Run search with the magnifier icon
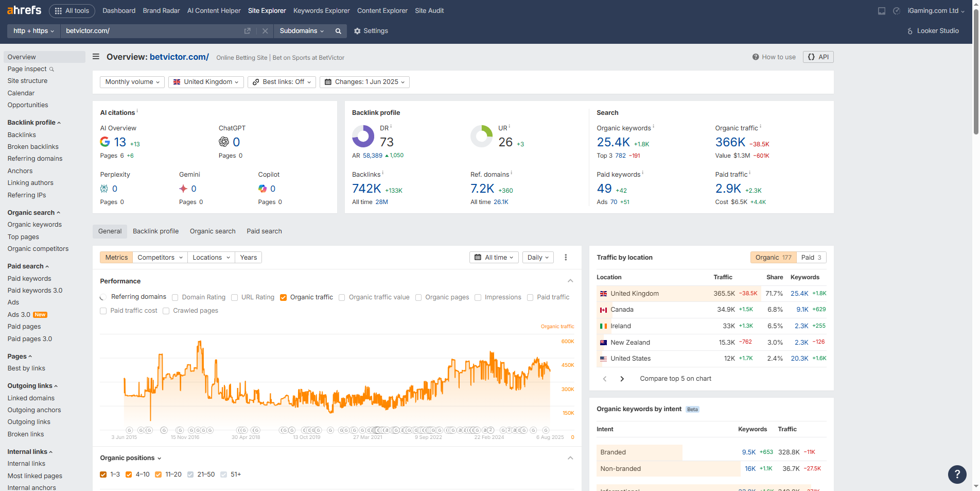The image size is (980, 491). click(x=338, y=31)
